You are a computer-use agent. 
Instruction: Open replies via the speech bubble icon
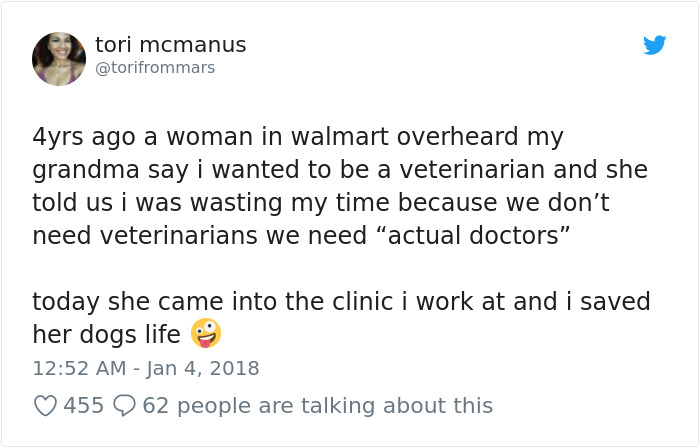[x=124, y=406]
